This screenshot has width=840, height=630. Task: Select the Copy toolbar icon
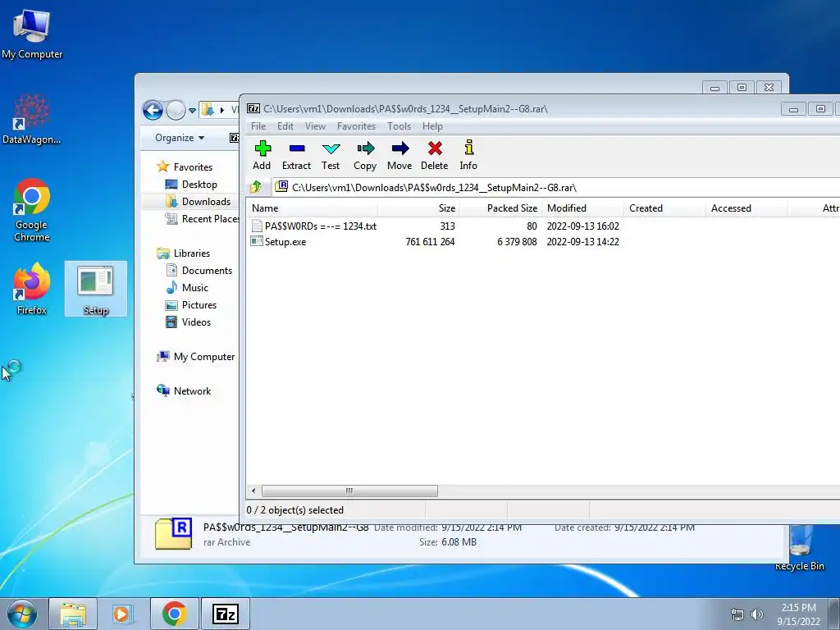[x=365, y=155]
